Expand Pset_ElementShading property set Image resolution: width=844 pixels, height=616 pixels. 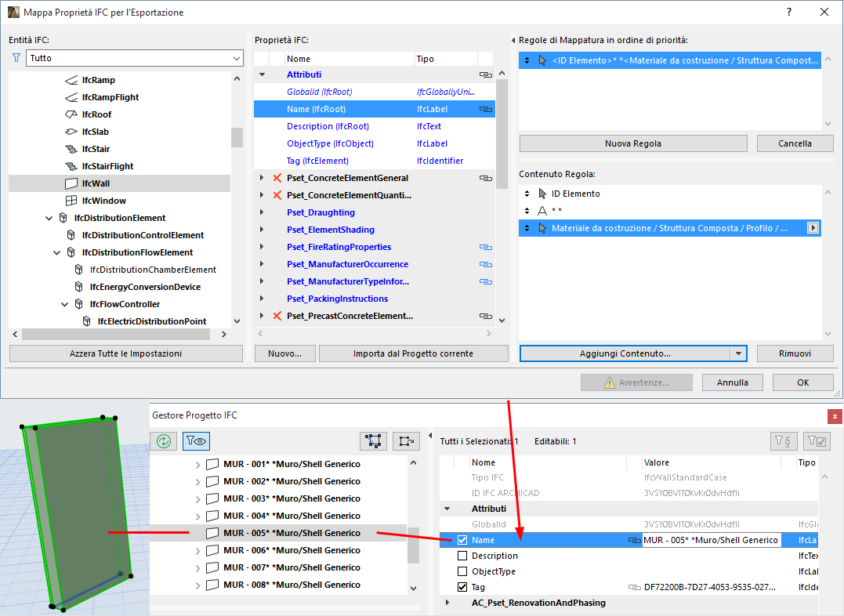[263, 230]
